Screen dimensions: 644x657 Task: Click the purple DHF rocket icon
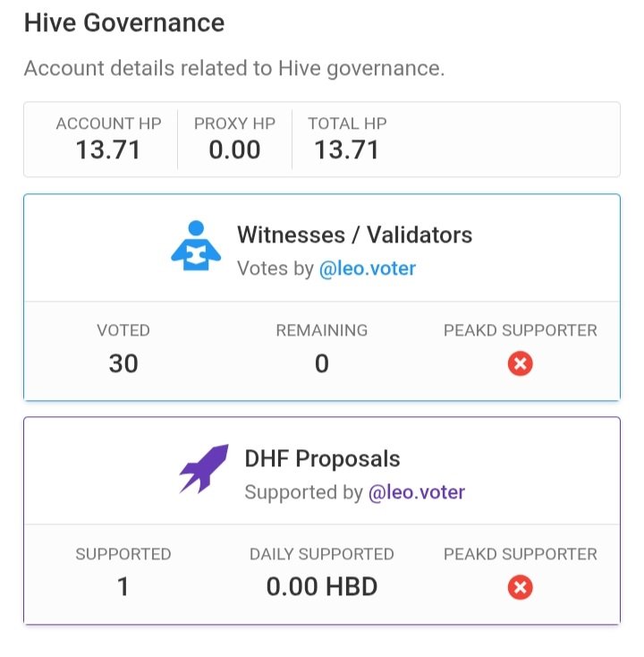click(x=204, y=468)
